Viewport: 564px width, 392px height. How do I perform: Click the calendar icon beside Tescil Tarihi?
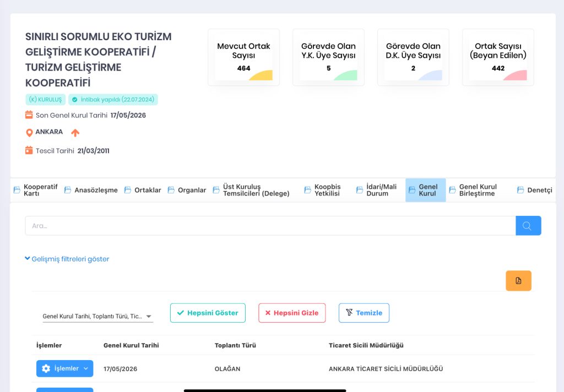pos(29,150)
